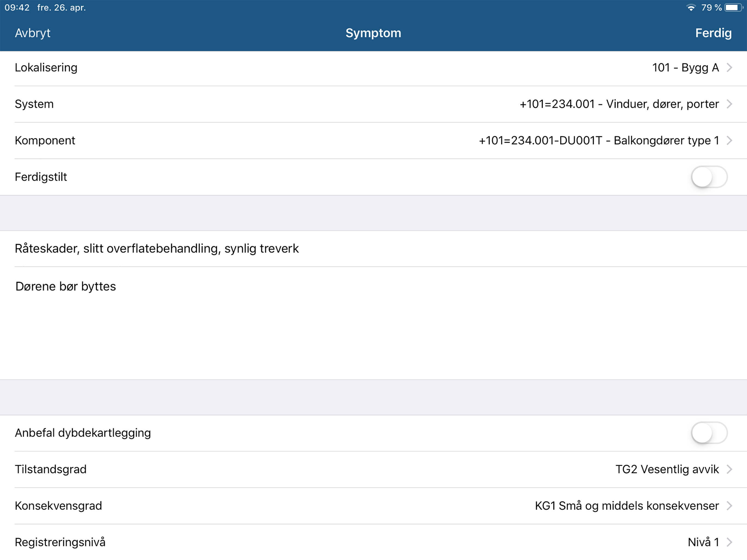Expand the Balkongdører type 1 chevron
Viewport: 747px width, 560px height.
730,141
